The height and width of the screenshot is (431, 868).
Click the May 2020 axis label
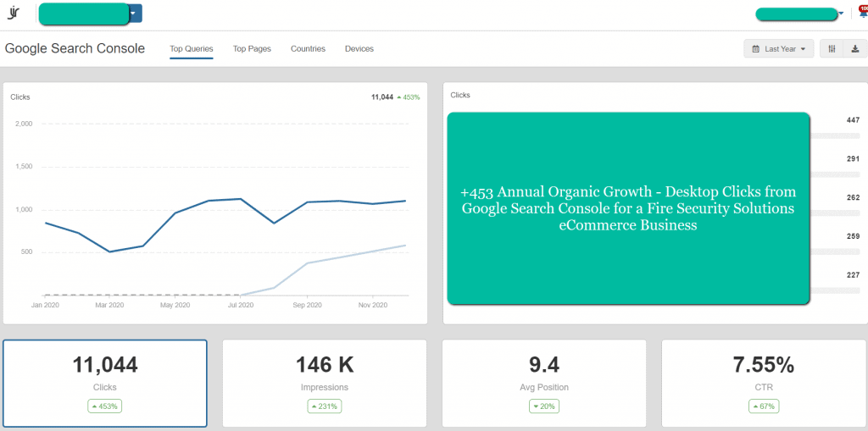175,305
